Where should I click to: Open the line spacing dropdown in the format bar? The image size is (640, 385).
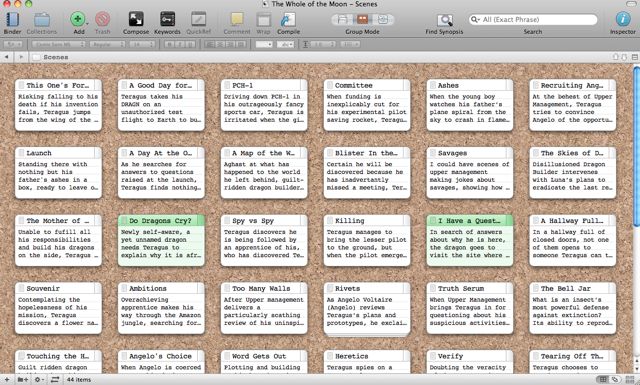click(x=322, y=44)
